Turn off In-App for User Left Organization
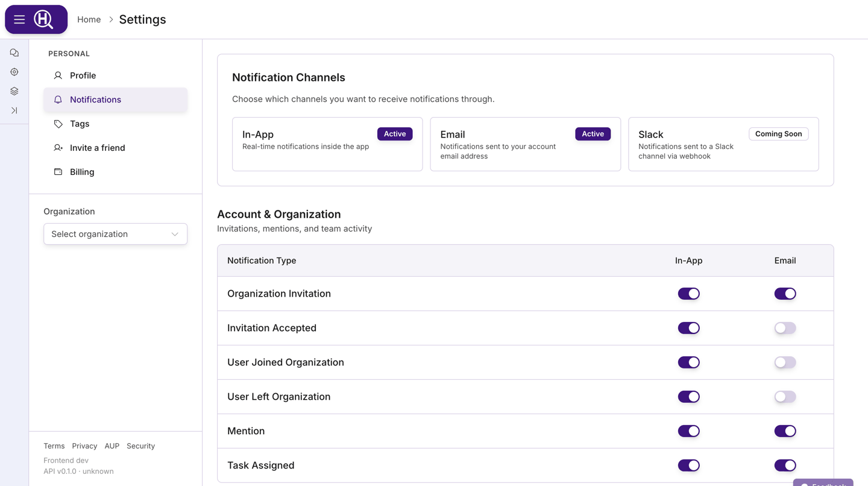868x486 pixels. click(689, 397)
